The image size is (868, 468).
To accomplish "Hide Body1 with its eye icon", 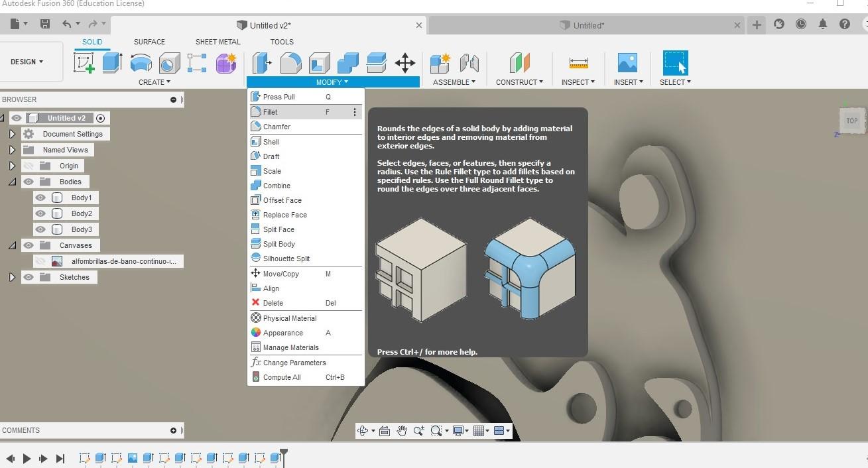I will tap(40, 198).
